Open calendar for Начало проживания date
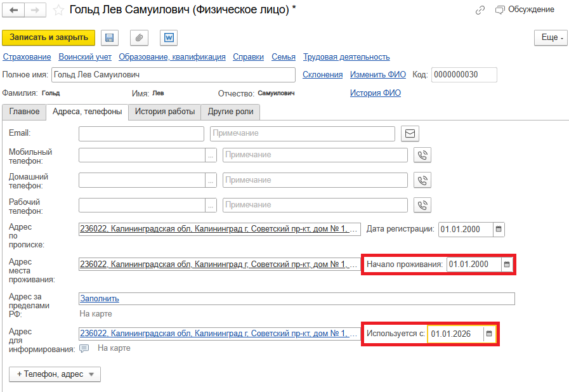 click(506, 265)
